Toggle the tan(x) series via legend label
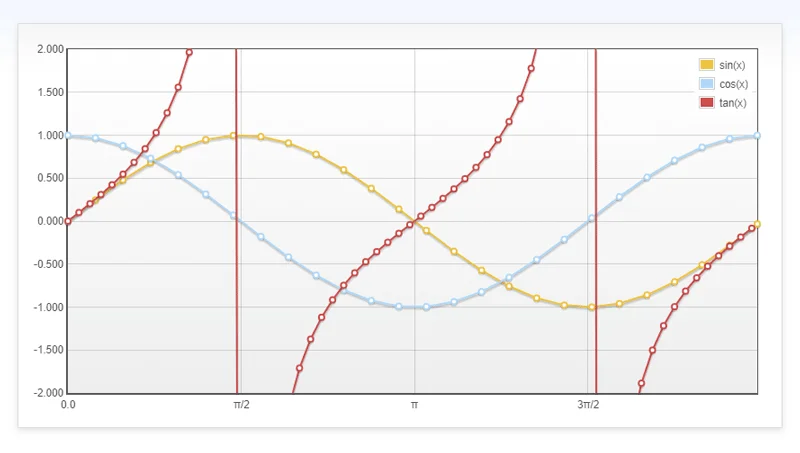Image resolution: width=800 pixels, height=453 pixels. click(732, 103)
